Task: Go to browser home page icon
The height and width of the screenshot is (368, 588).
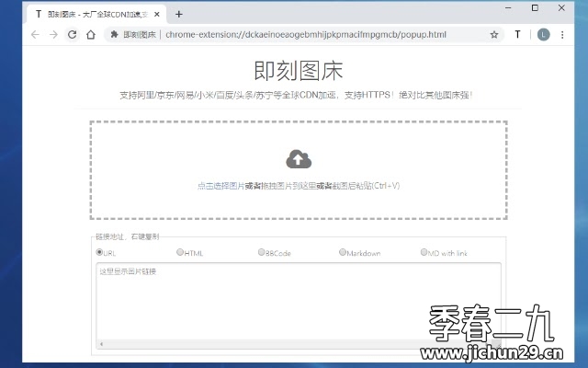Action: tap(91, 35)
